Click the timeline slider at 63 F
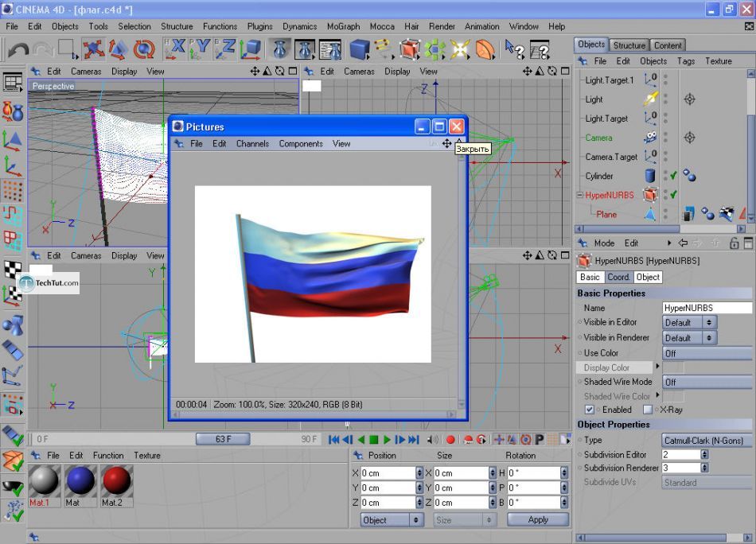Viewport: 756px width, 544px height. click(223, 439)
